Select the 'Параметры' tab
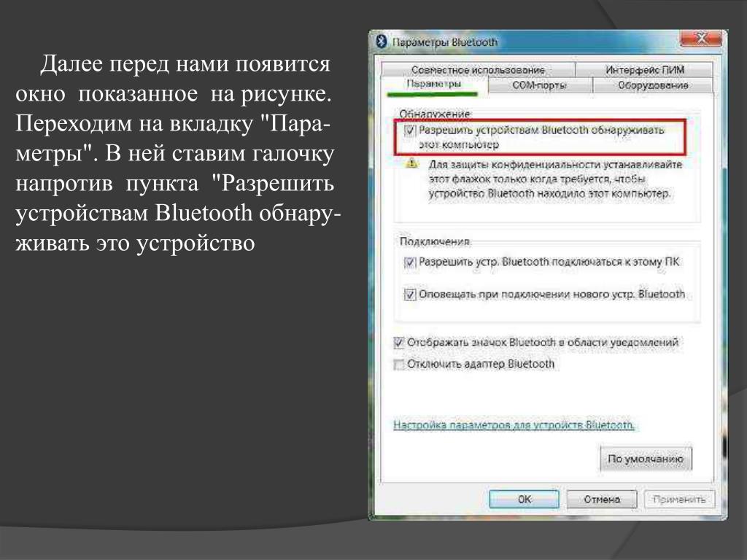The width and height of the screenshot is (747, 560). click(434, 85)
